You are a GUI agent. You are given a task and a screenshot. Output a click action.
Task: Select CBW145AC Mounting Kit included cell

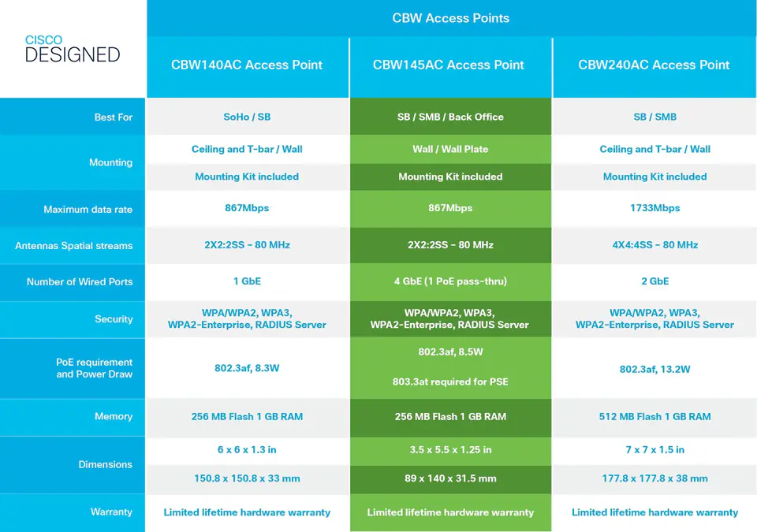(450, 177)
